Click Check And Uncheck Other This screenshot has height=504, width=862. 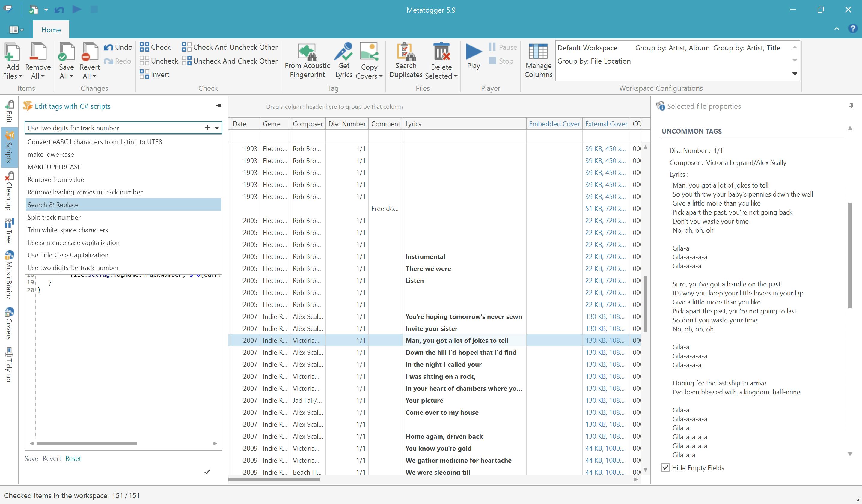tap(230, 47)
